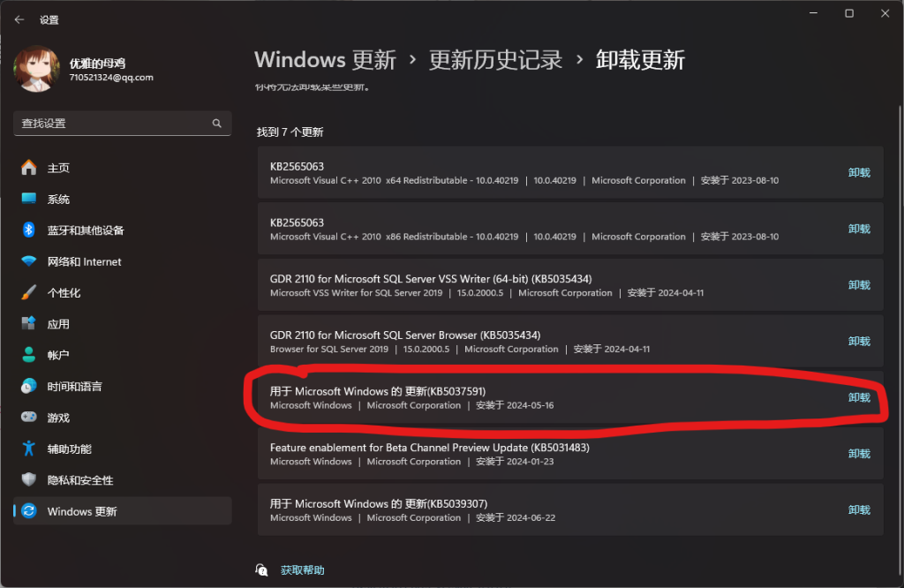This screenshot has width=904, height=588.
Task: Uninstall update KB5037591
Action: point(859,398)
